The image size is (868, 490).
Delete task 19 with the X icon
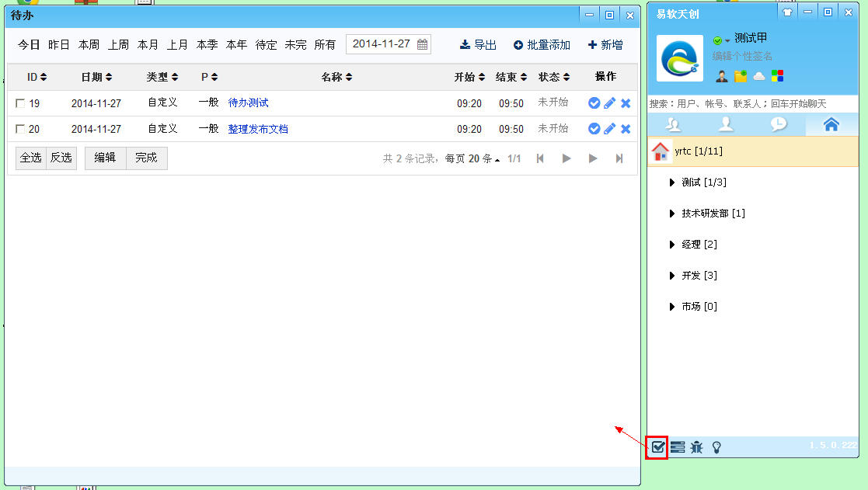626,103
